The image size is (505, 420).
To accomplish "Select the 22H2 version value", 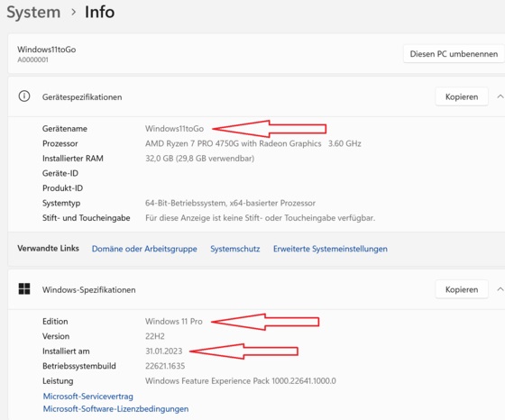I will [x=154, y=336].
